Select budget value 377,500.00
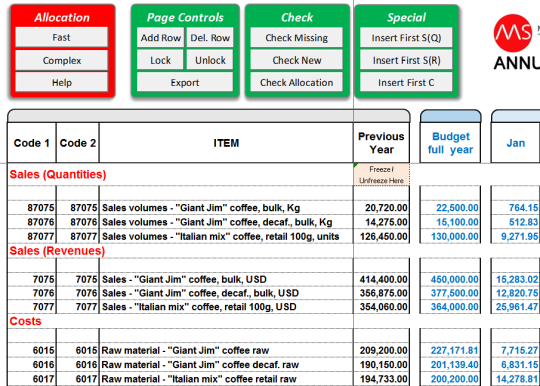540x386 pixels. 450,293
